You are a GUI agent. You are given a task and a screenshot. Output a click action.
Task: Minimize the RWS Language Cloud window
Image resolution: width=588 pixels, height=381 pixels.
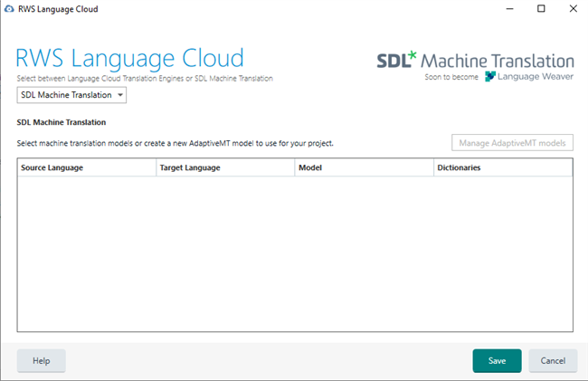[509, 9]
